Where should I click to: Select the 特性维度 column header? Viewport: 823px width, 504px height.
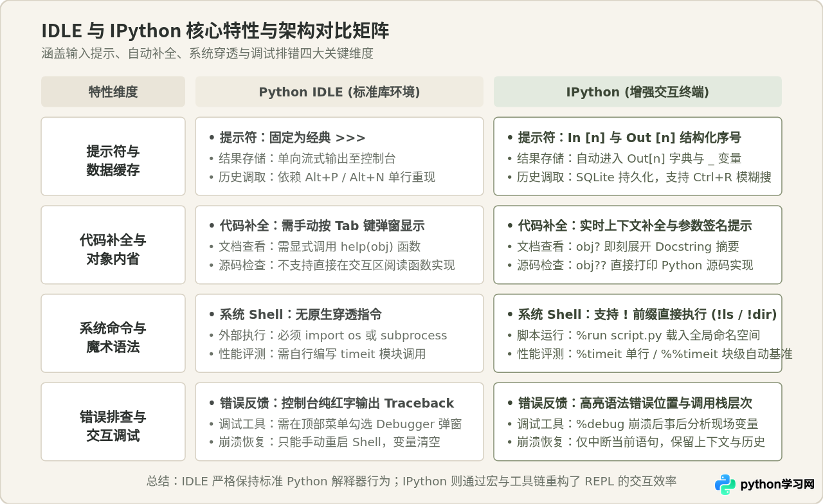point(113,92)
